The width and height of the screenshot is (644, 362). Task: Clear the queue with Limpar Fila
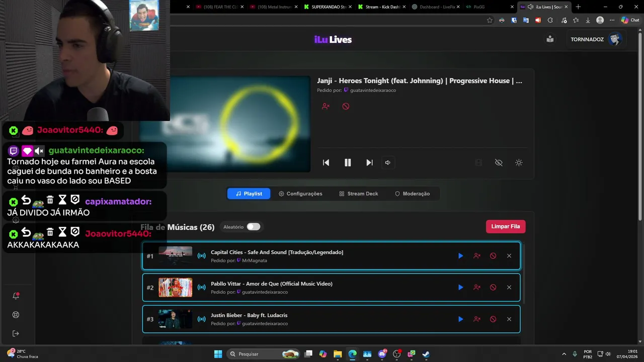(506, 226)
